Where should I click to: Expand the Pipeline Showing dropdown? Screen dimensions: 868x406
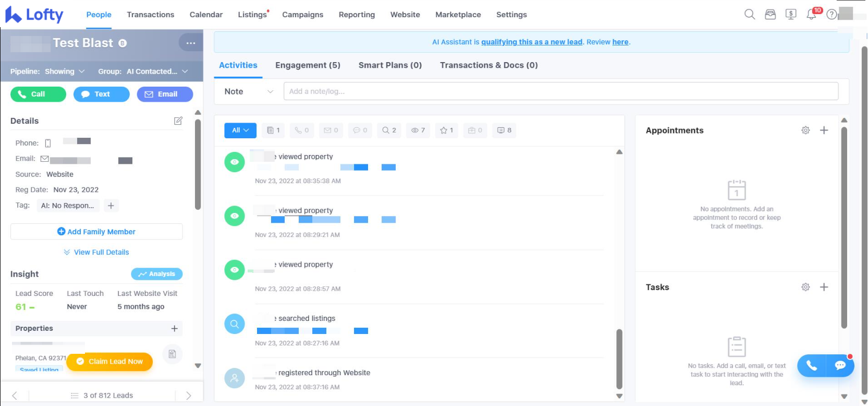(65, 71)
